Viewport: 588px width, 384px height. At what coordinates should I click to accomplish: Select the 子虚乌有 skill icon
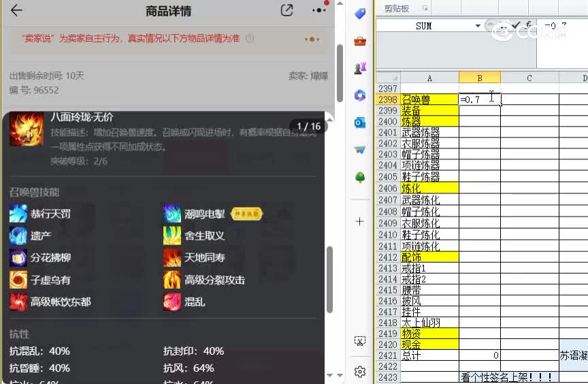point(18,280)
